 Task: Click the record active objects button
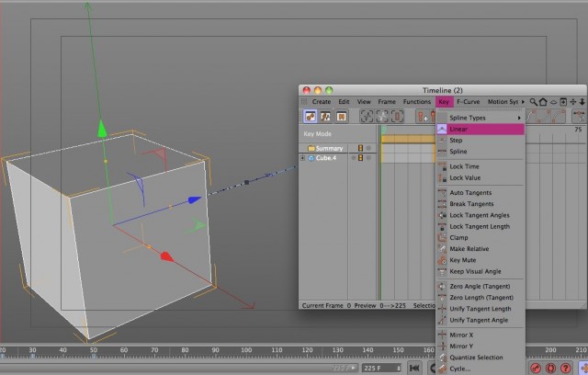point(536,368)
